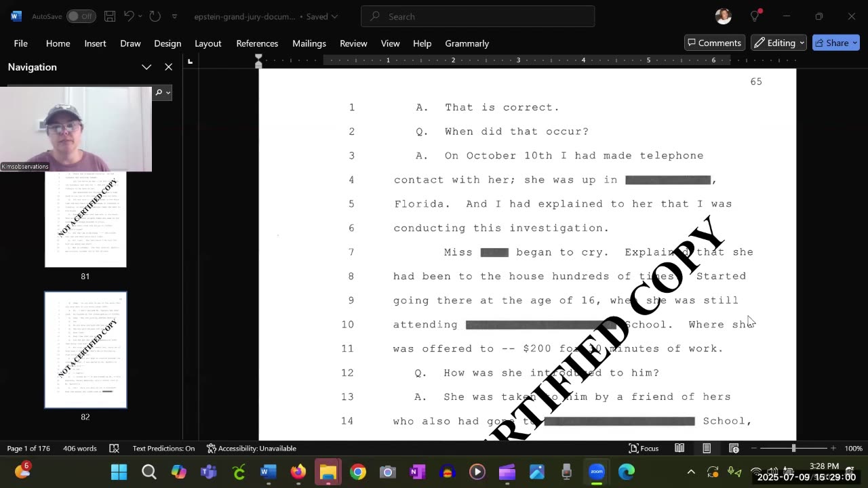The image size is (868, 488).
Task: Close the Navigation pane
Action: tap(168, 67)
